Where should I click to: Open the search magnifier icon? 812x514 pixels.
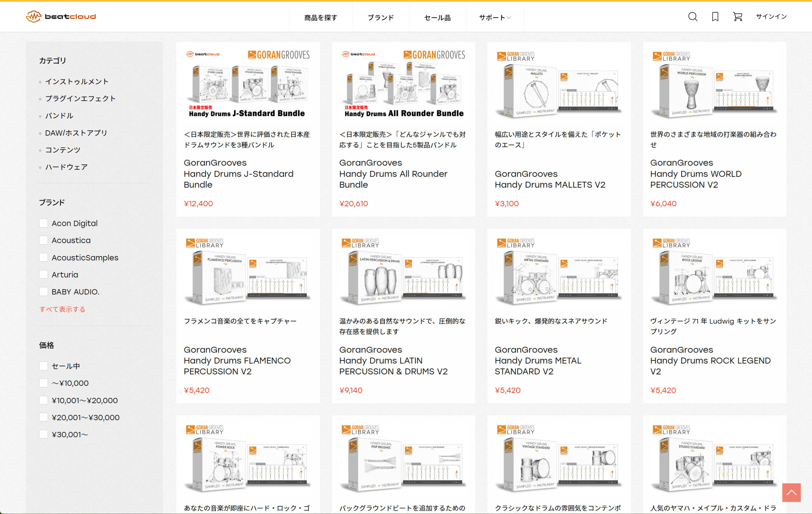pyautogui.click(x=692, y=16)
